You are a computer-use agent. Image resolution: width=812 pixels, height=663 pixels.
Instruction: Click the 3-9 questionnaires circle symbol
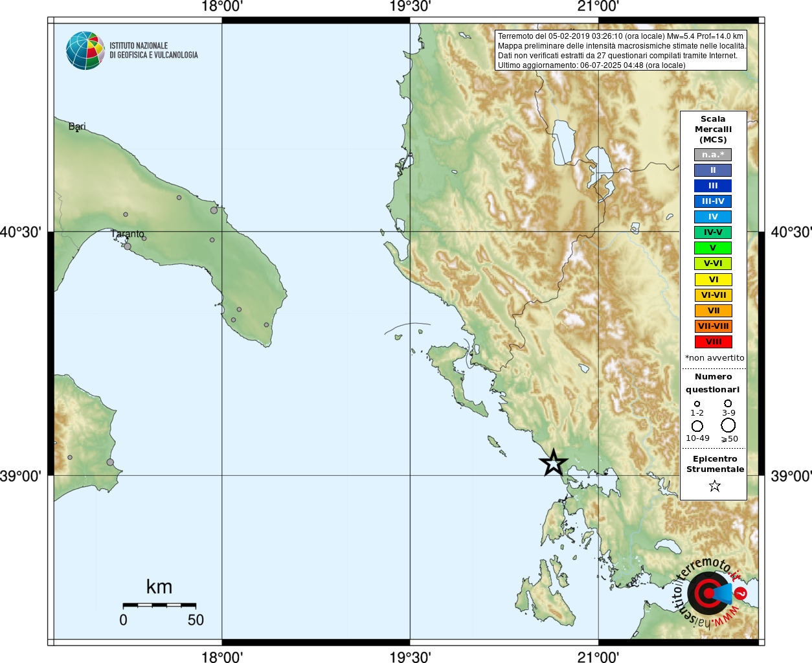click(728, 403)
